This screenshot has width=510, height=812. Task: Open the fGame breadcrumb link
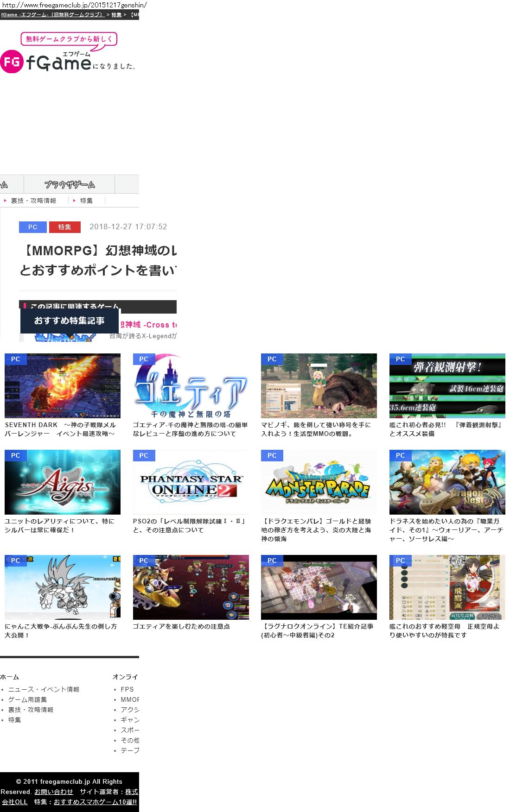coord(52,15)
